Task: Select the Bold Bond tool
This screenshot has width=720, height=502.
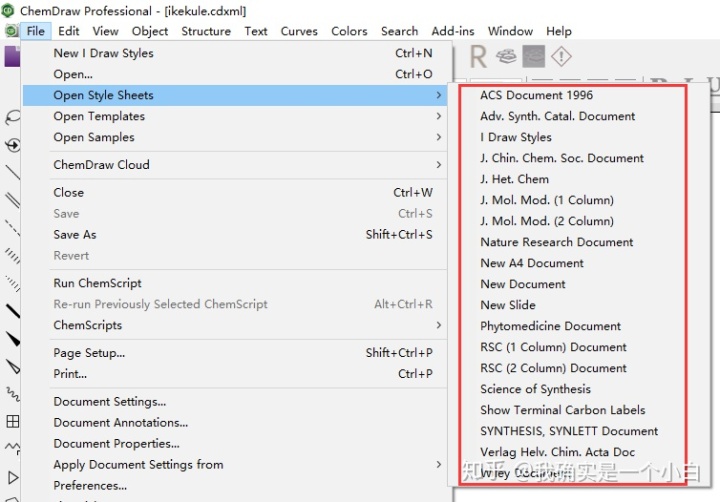Action: [x=12, y=311]
